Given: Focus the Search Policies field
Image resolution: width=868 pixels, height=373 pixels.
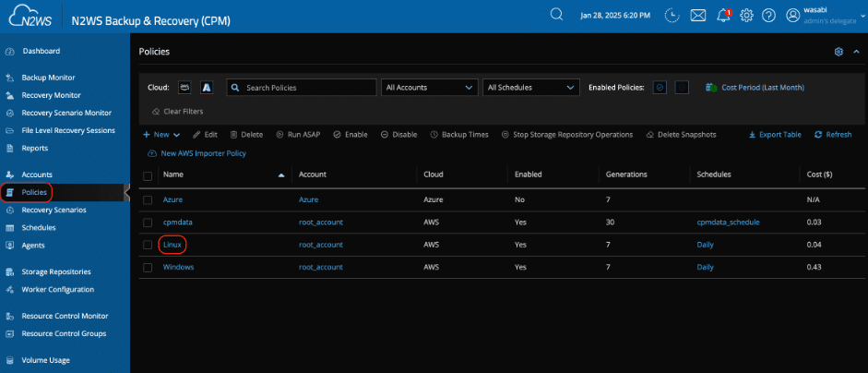Looking at the screenshot, I should click(302, 88).
